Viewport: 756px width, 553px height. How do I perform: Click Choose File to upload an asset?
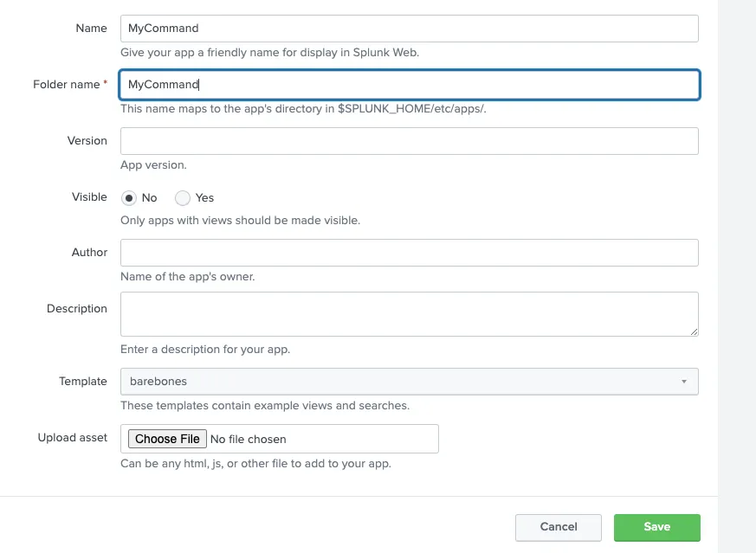click(166, 439)
